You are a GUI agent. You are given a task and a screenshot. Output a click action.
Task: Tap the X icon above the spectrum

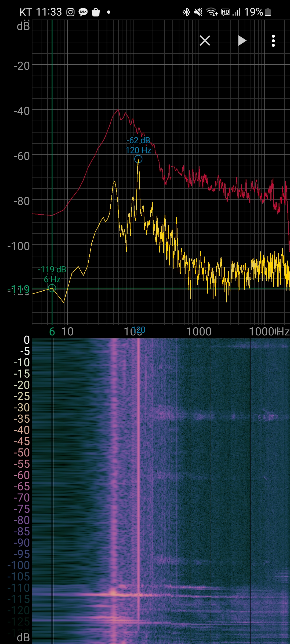(x=205, y=41)
